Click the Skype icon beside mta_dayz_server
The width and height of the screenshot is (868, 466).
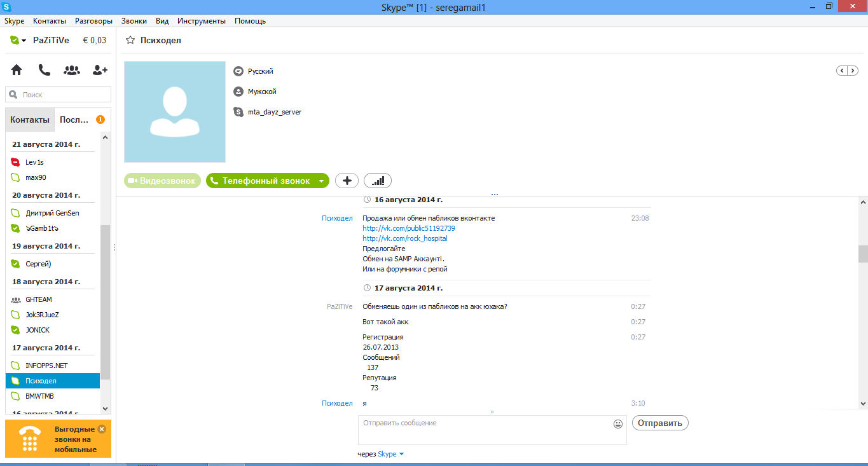click(x=238, y=112)
